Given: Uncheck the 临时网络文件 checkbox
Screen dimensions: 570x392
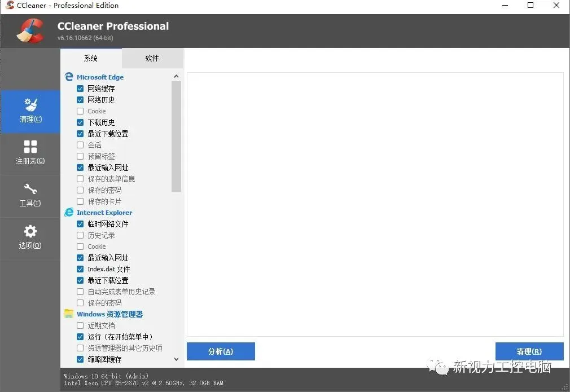Looking at the screenshot, I should click(80, 224).
